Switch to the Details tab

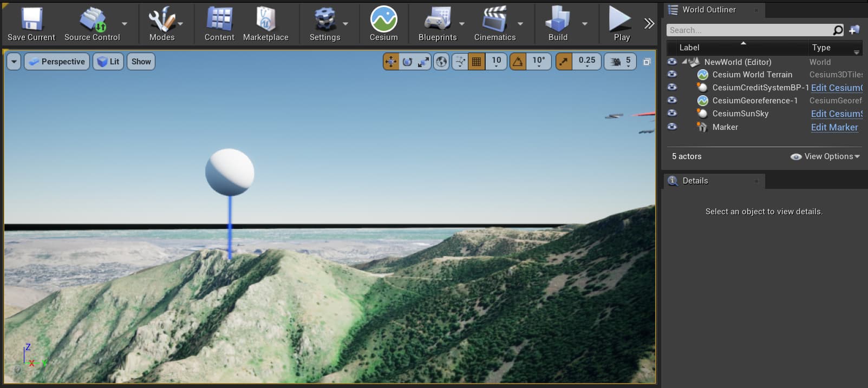[x=695, y=181]
